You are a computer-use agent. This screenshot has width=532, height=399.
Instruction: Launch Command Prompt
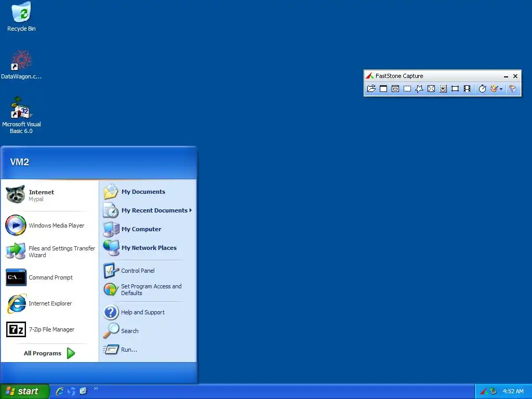(x=50, y=277)
